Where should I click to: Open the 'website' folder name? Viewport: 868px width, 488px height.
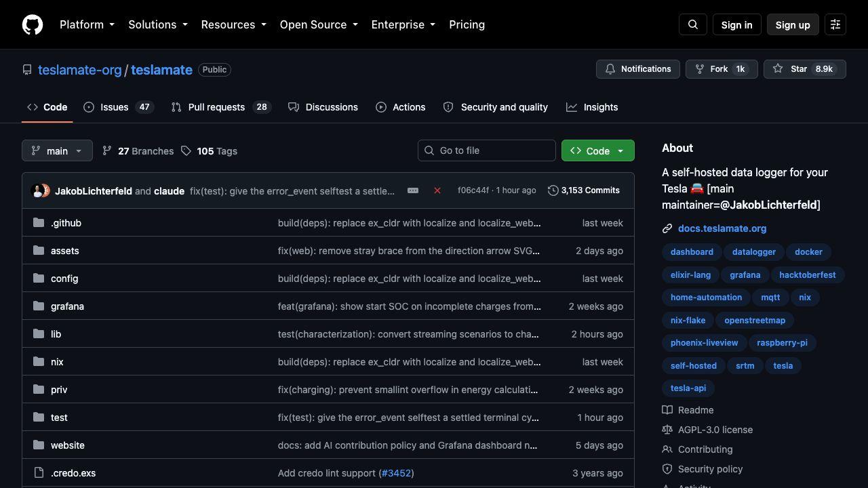click(68, 445)
